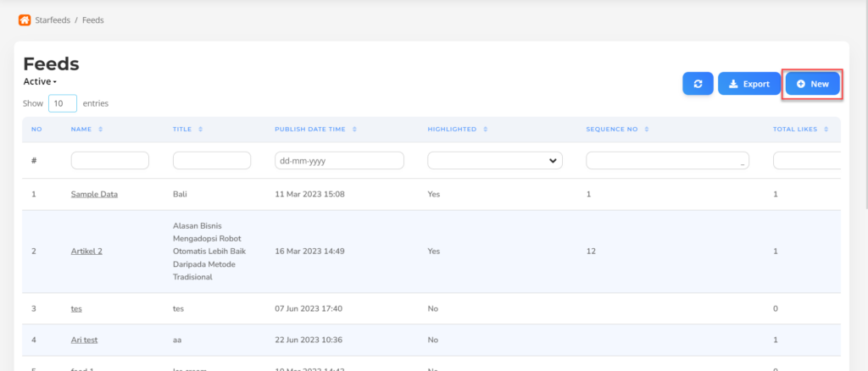
Task: Focus the Sequence No filter input
Action: [668, 160]
